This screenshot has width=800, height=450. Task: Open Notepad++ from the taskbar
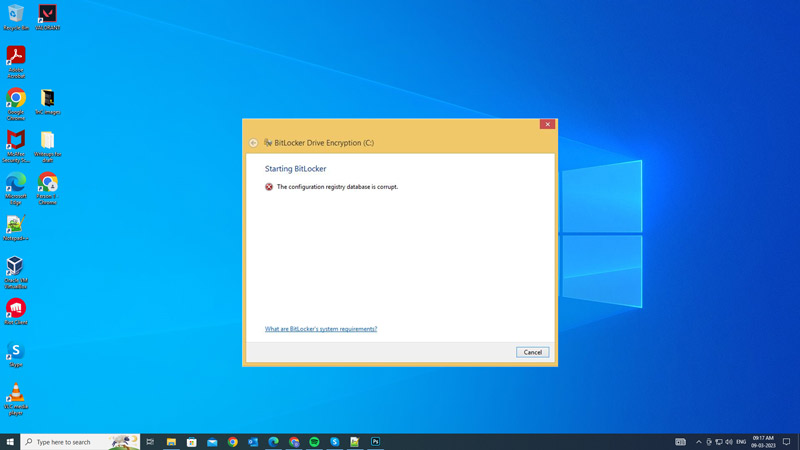pos(355,442)
